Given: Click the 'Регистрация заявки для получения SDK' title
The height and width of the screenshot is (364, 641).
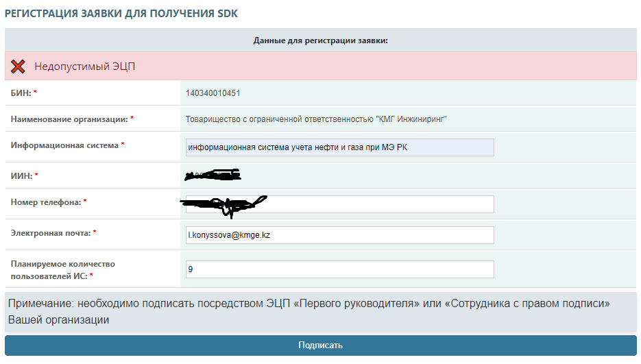Looking at the screenshot, I should pyautogui.click(x=122, y=14).
